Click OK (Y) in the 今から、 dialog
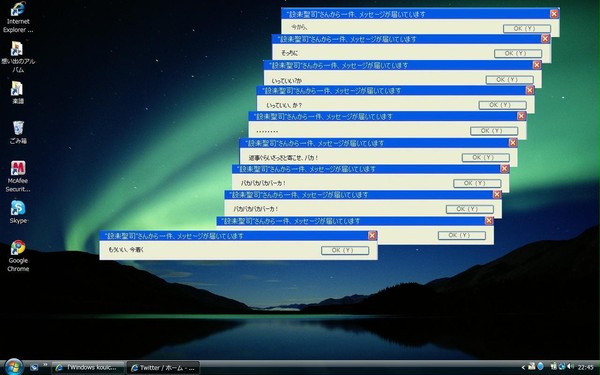 tap(527, 28)
